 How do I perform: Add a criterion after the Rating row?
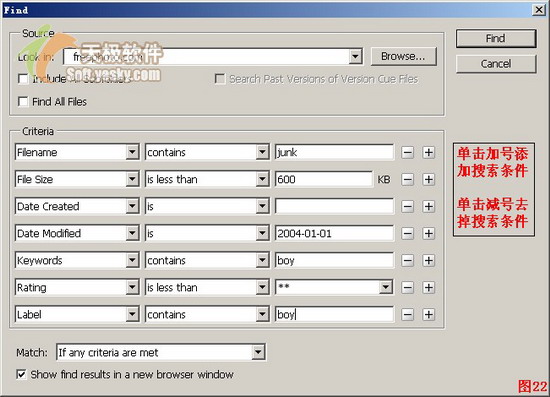(429, 288)
